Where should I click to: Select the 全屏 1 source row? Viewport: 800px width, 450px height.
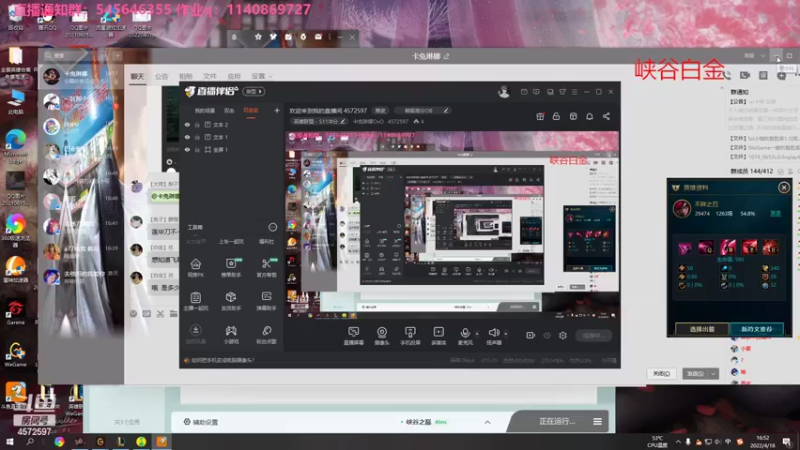(232, 149)
